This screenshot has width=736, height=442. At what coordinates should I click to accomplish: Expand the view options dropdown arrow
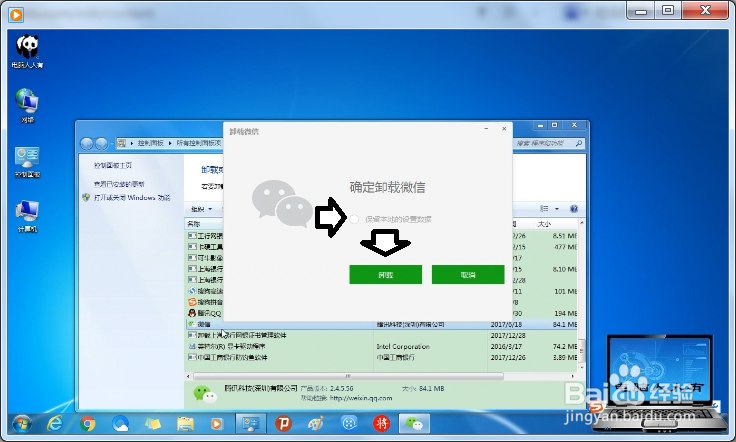click(557, 209)
